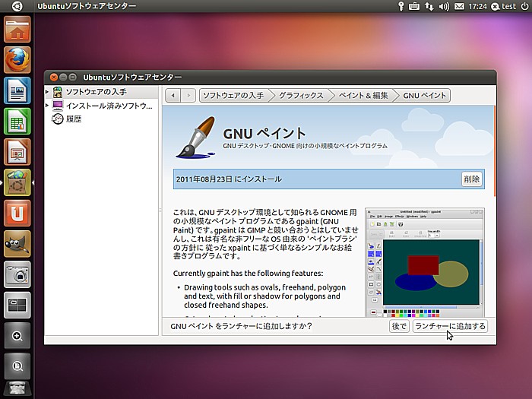Click ソフトウェアの入手 breadcrumb

point(233,95)
